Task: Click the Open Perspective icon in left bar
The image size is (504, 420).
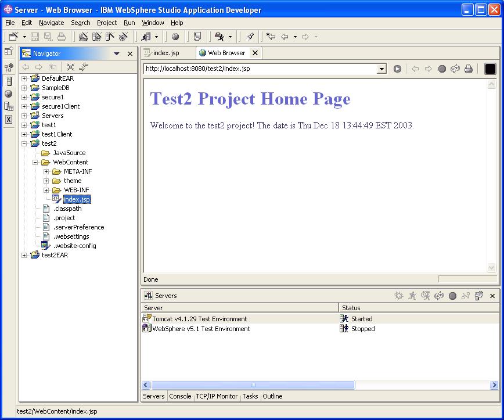Action: [9, 52]
